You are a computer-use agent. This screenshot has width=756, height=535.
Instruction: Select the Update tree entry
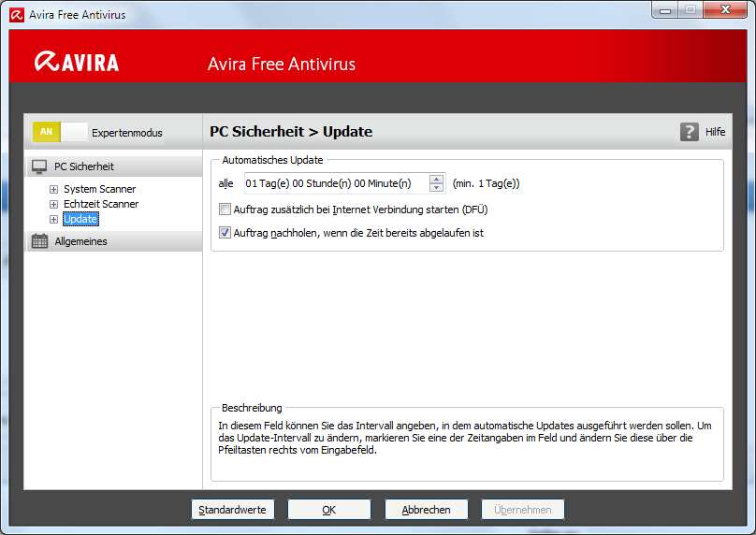point(80,219)
